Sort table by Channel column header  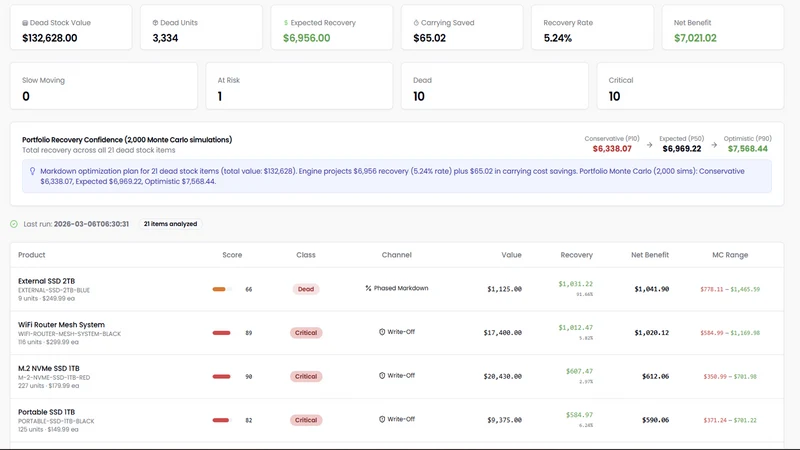[396, 255]
